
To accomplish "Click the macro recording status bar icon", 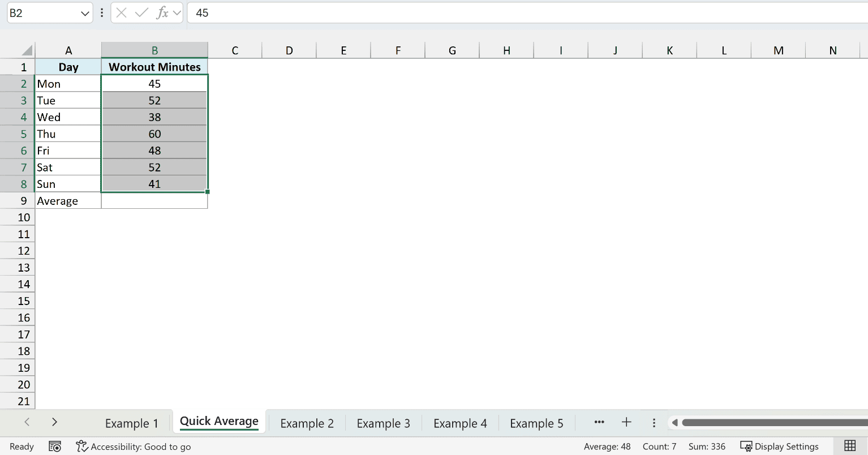I will 55,447.
